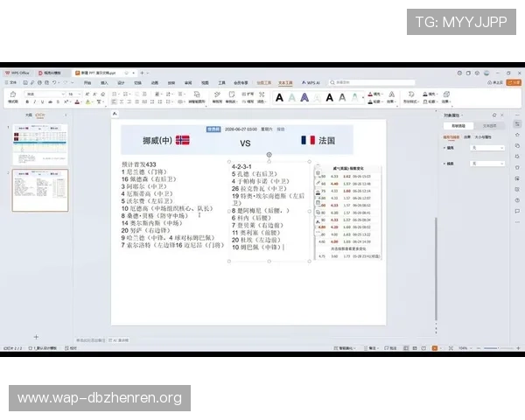This screenshot has height=420, width=525.
Task: Toggle the superscript X² button
Action: (x=66, y=101)
